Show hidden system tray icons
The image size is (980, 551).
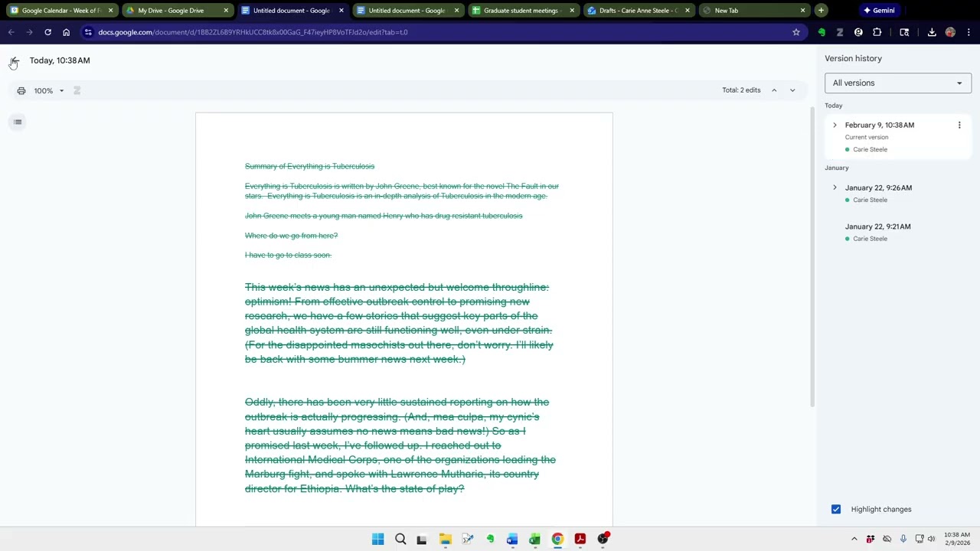click(854, 539)
